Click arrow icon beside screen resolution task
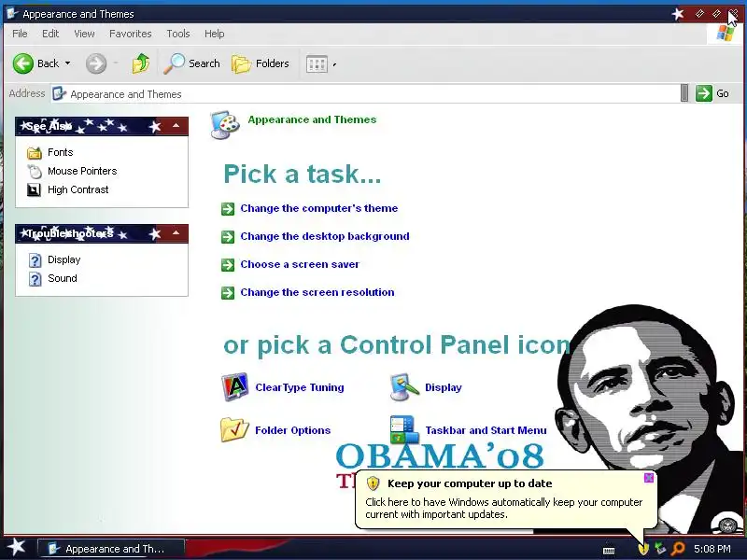 coord(228,293)
